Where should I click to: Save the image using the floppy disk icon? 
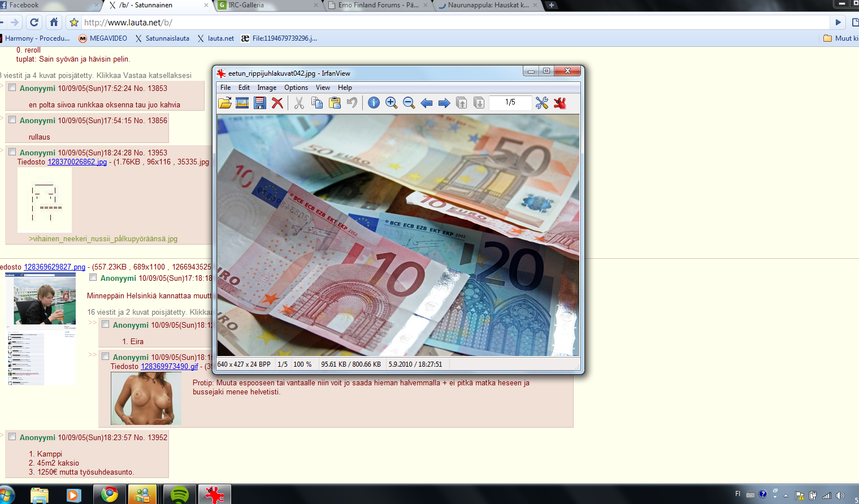260,103
